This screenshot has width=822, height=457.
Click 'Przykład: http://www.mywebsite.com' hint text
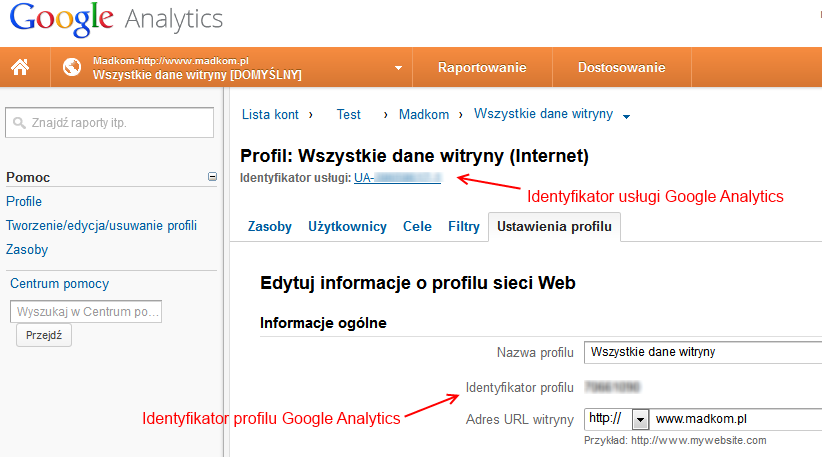click(675, 440)
